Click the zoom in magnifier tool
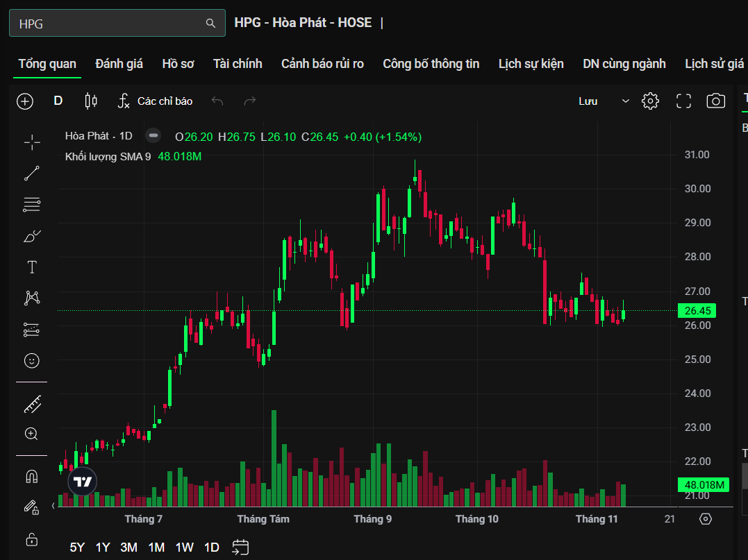The width and height of the screenshot is (748, 560). tap(32, 434)
